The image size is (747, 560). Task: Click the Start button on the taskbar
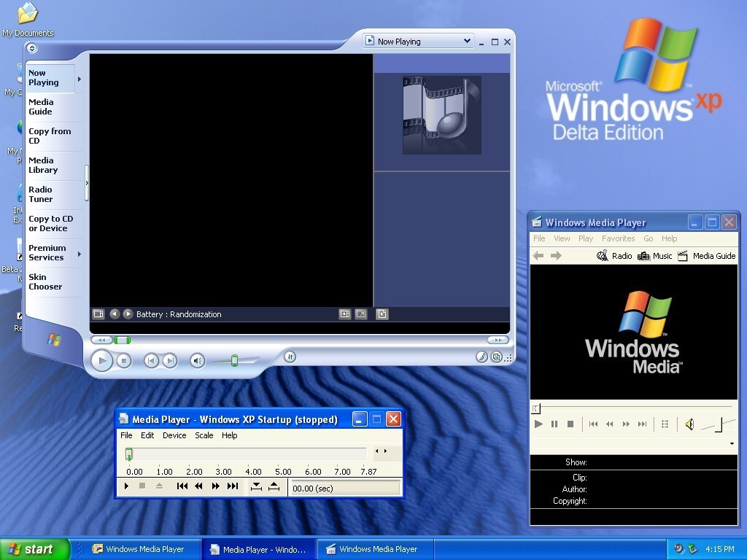click(x=34, y=548)
